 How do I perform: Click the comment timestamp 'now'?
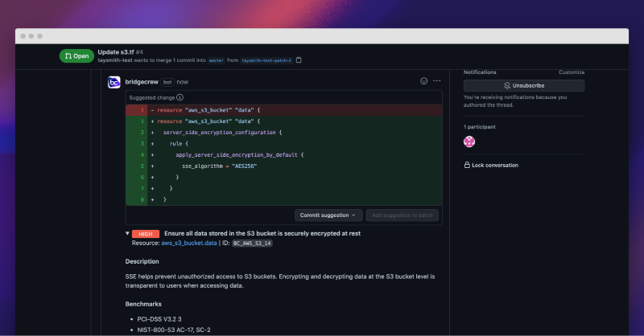pos(183,82)
